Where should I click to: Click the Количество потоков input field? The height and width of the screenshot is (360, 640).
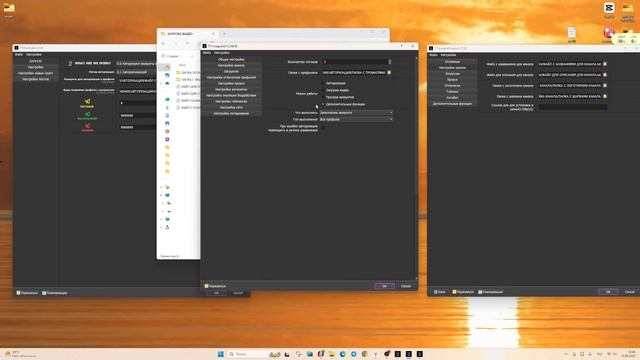pyautogui.click(x=355, y=62)
